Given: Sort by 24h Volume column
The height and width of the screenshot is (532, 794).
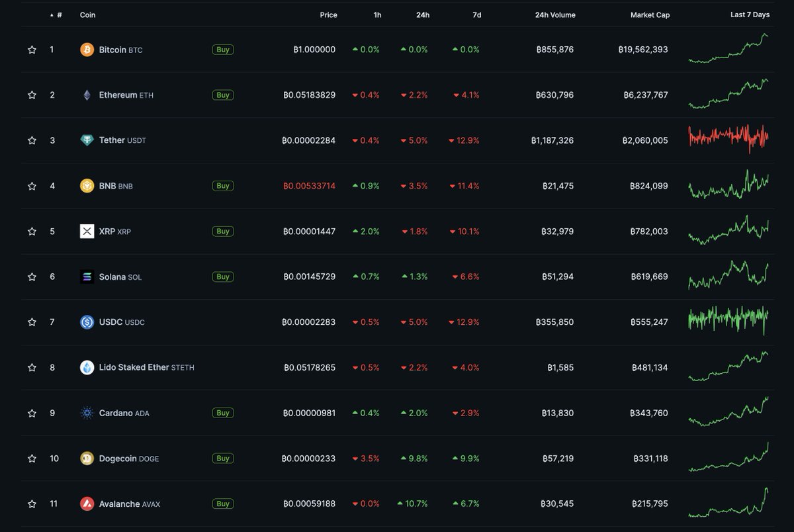Looking at the screenshot, I should coord(555,15).
